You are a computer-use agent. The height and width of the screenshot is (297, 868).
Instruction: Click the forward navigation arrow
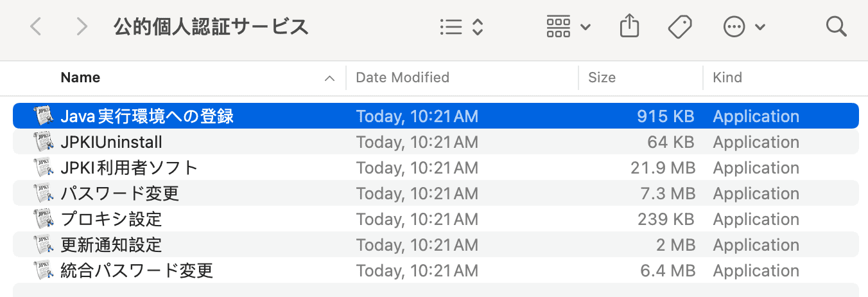click(82, 27)
